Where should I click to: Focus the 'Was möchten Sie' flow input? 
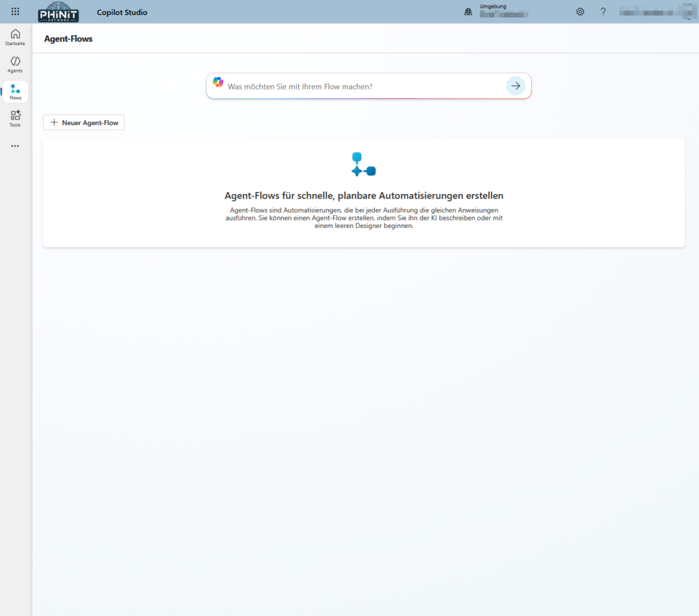pyautogui.click(x=362, y=87)
